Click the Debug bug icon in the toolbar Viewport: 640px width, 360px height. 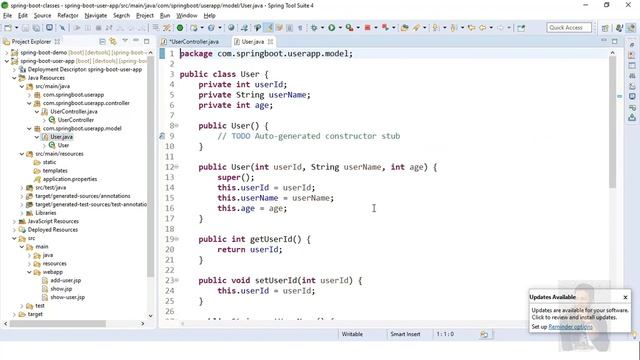pos(313,28)
